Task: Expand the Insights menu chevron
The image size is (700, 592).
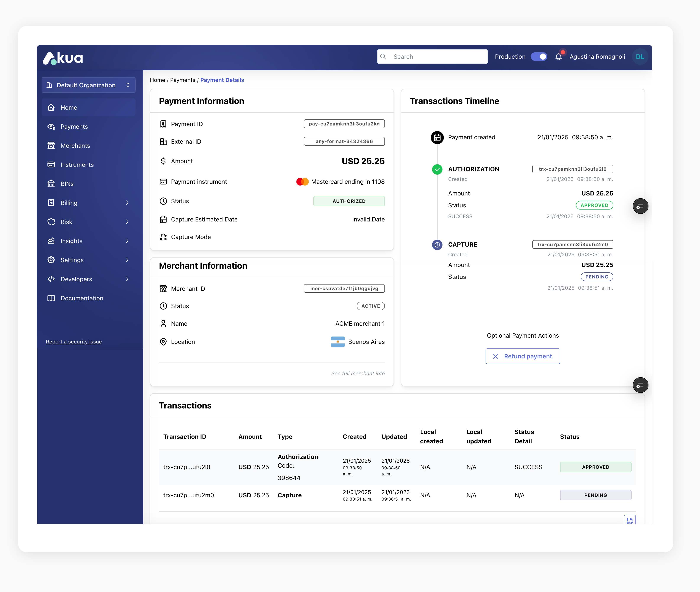Action: point(127,241)
